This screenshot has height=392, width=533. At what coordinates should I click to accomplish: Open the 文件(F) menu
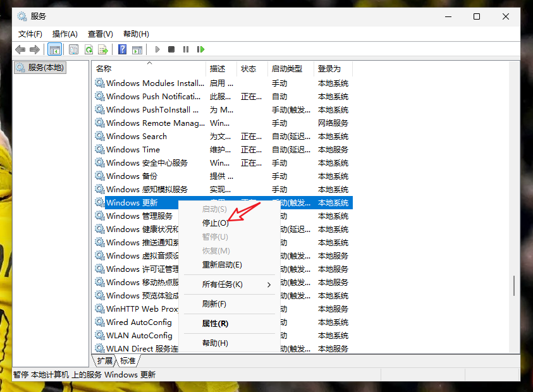pyautogui.click(x=30, y=34)
